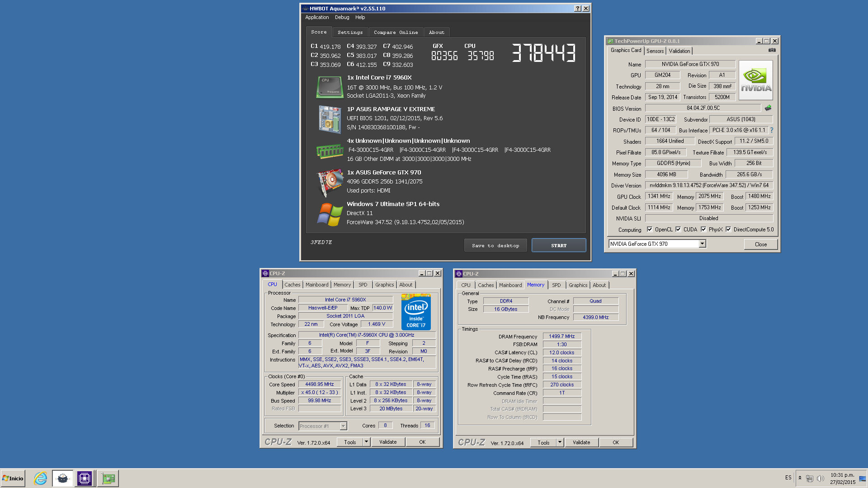Click Validate in the Memory tab window
Image resolution: width=868 pixels, height=488 pixels.
tap(581, 442)
